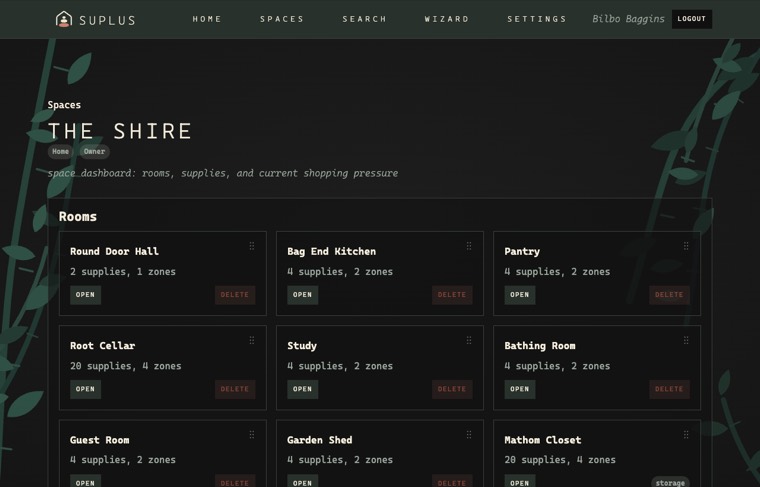Screen dimensions: 760x487
Task: Click the Bilbo Baggins username
Action: pos(628,19)
